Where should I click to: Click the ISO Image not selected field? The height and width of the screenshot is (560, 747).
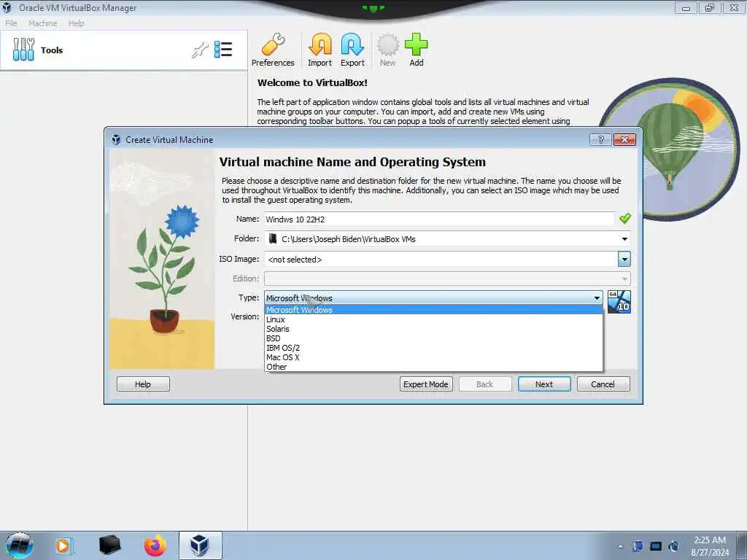[x=441, y=259]
